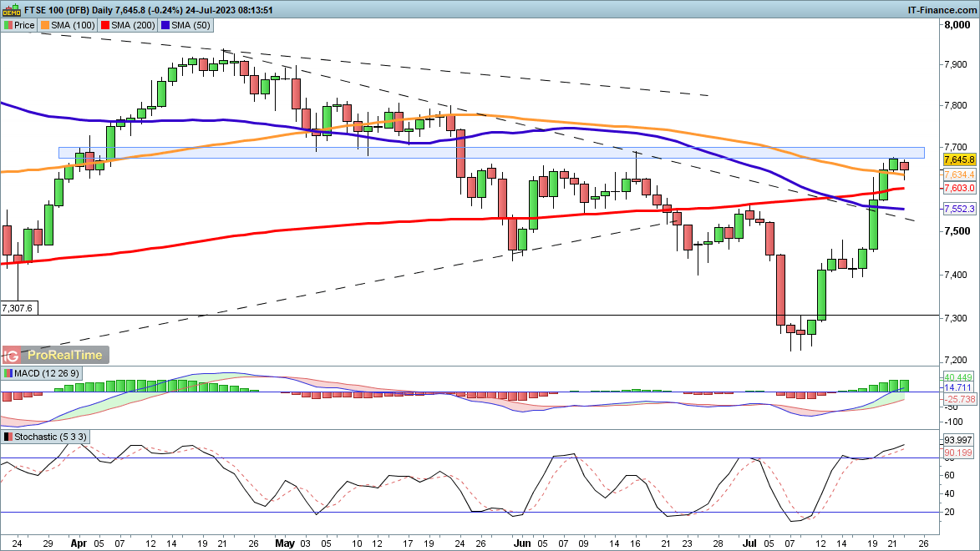The width and height of the screenshot is (980, 551).
Task: Open the SMA (100) indicator settings
Action: point(68,25)
